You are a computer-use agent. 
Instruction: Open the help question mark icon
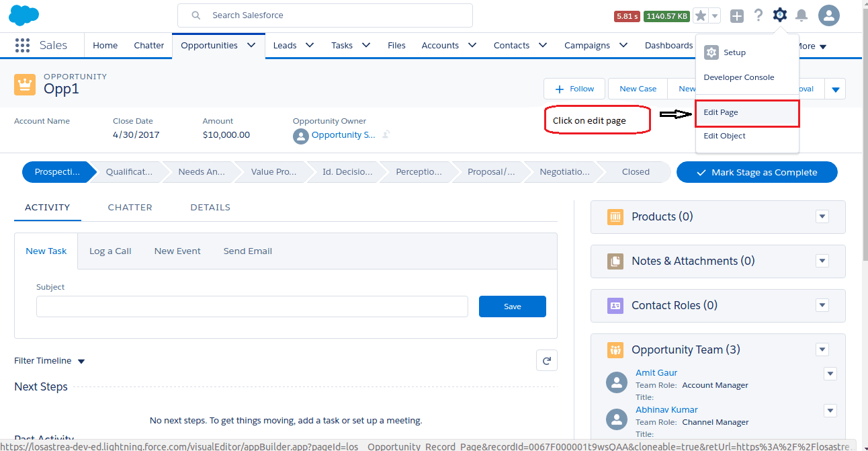click(758, 15)
